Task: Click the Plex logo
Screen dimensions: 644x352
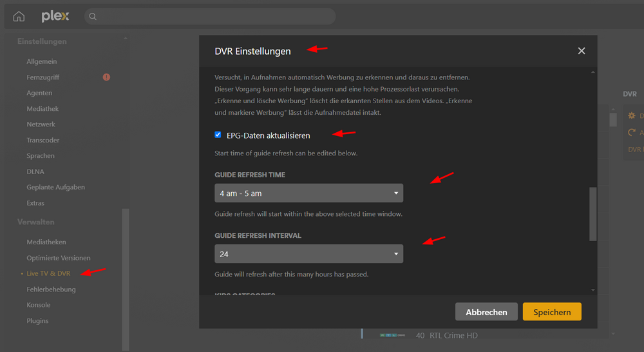Action: (55, 17)
